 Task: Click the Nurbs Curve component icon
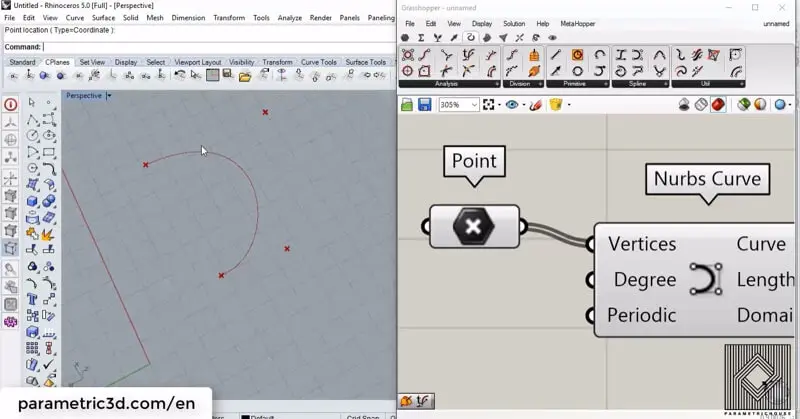[706, 279]
